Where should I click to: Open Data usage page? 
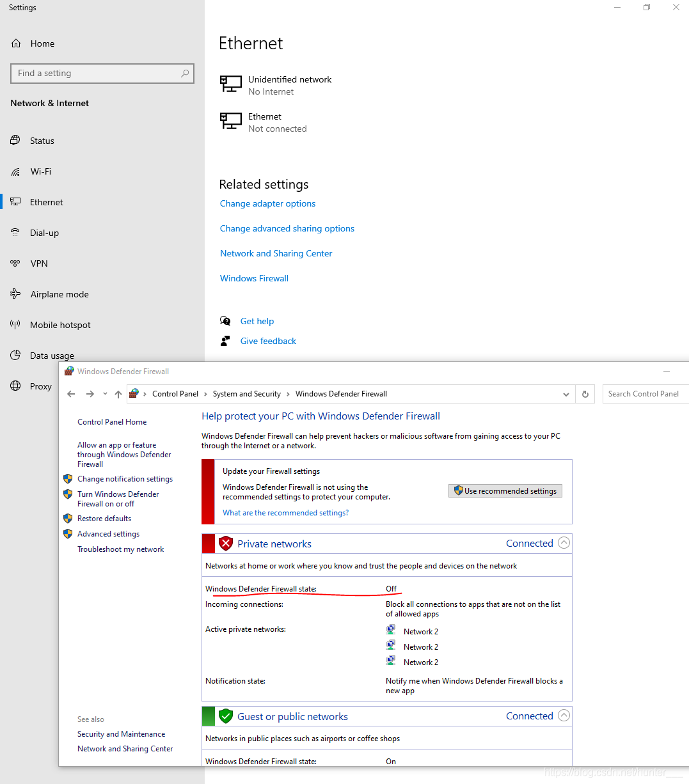click(52, 356)
